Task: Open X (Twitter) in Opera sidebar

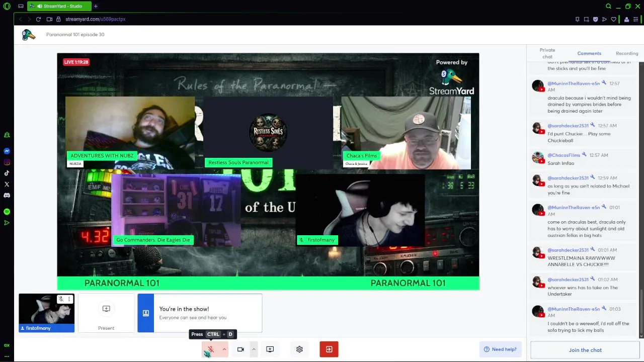Action: pos(7,184)
